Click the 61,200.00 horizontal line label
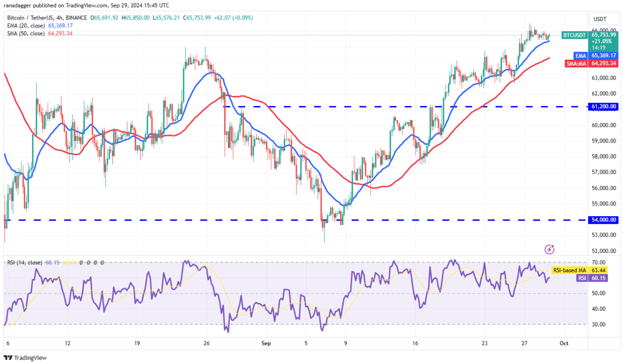This screenshot has width=623, height=364. (x=604, y=107)
